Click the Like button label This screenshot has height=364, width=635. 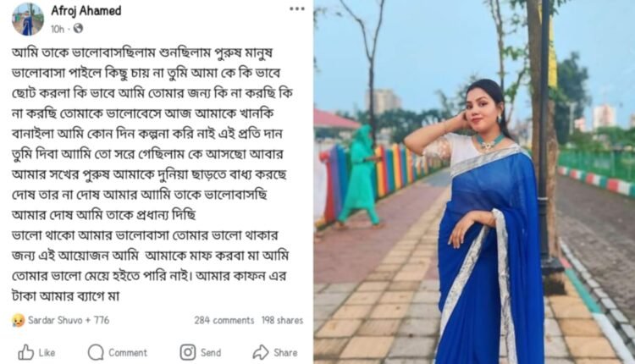point(47,353)
